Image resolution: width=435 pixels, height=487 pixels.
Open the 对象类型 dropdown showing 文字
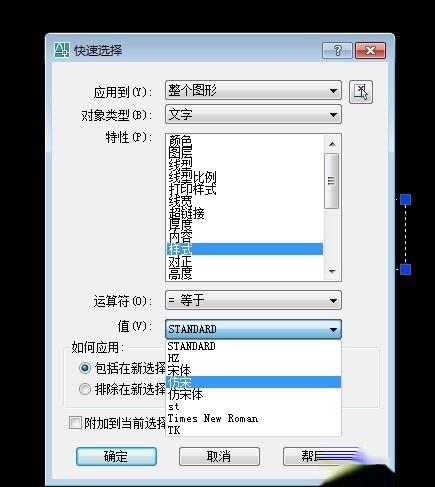pos(253,114)
